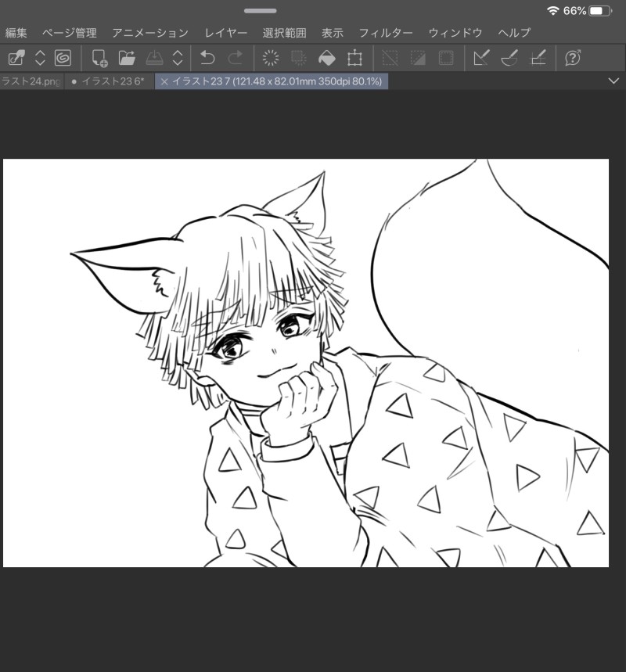Open the 選択範囲 menu
626x672 pixels.
click(284, 33)
